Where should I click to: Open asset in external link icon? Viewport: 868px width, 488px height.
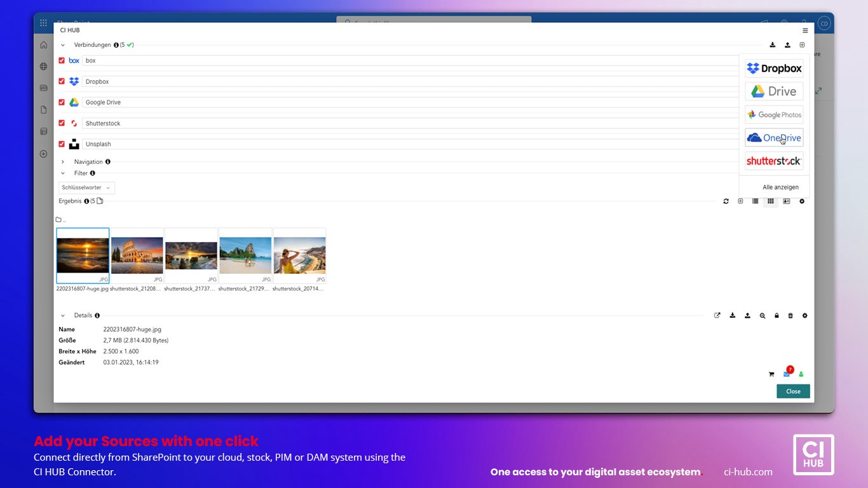(x=717, y=315)
